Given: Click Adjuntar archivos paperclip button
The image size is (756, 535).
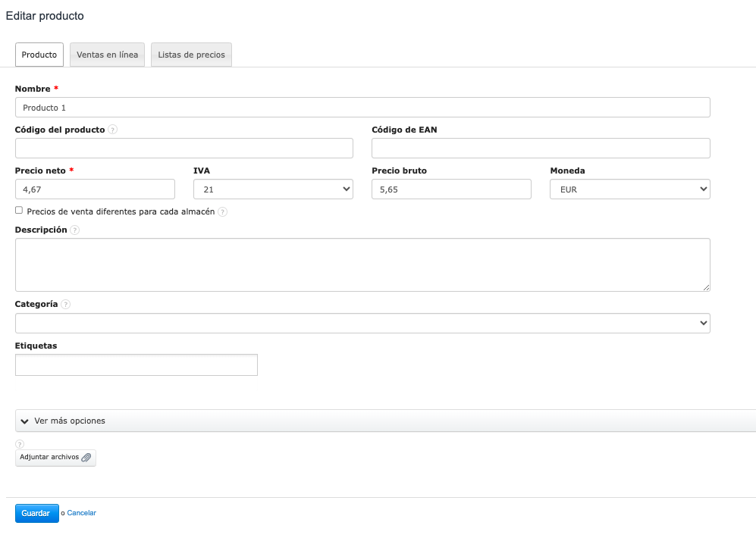Looking at the screenshot, I should click(x=55, y=458).
